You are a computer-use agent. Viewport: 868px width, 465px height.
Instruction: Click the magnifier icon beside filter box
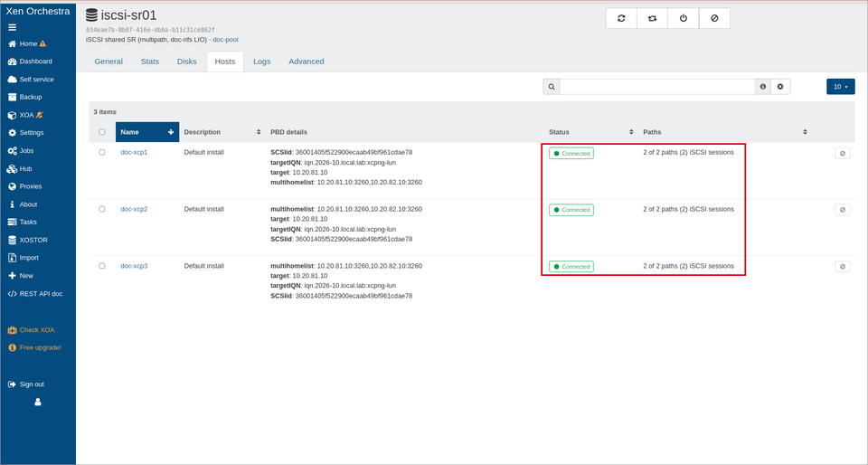[552, 87]
